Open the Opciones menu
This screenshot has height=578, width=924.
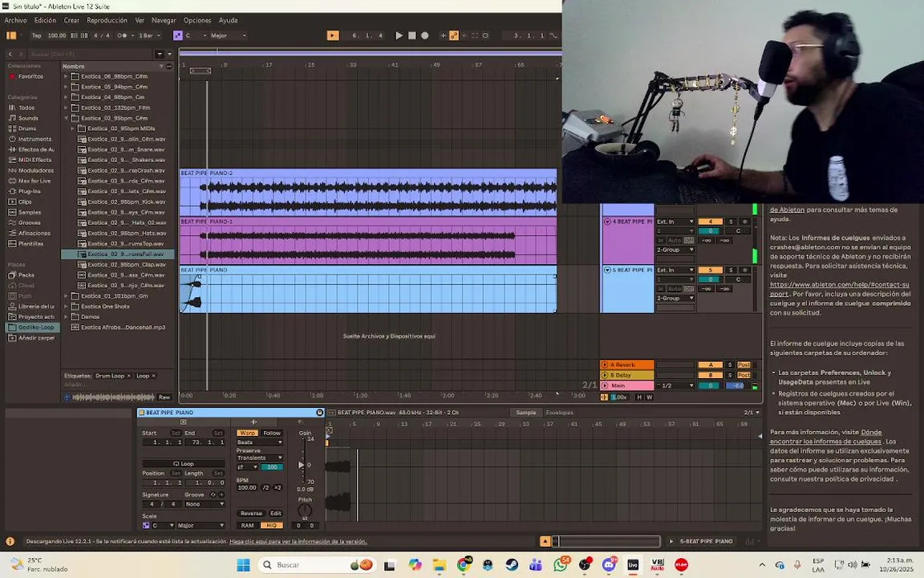coord(197,20)
